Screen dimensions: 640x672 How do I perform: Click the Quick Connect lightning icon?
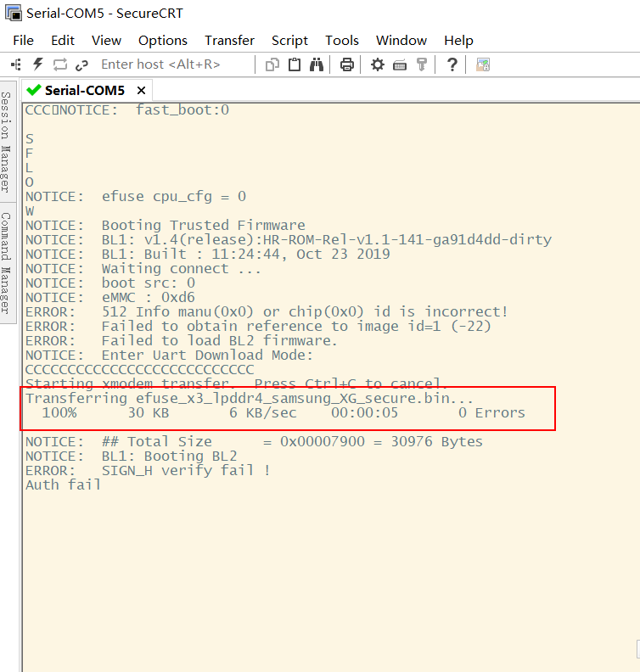tap(38, 64)
